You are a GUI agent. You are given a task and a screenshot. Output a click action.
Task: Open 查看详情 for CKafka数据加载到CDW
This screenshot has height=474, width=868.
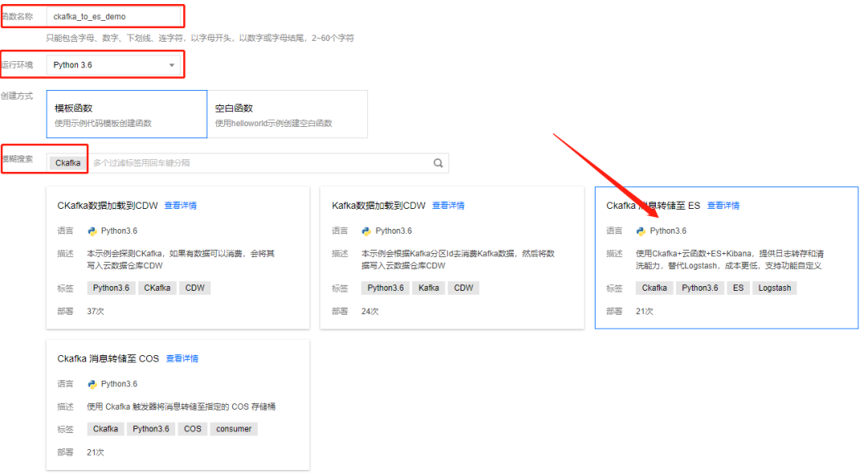(x=181, y=206)
